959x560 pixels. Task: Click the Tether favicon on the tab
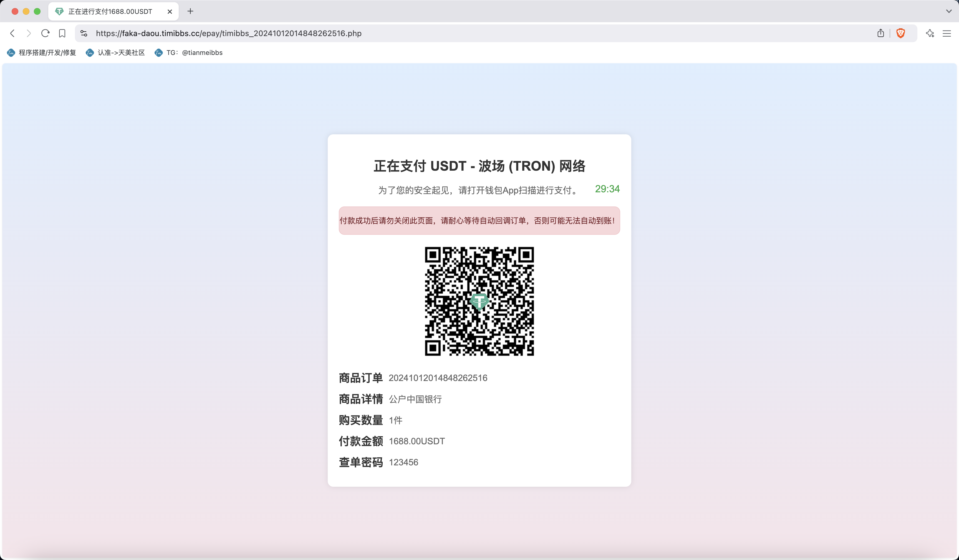[x=59, y=11]
